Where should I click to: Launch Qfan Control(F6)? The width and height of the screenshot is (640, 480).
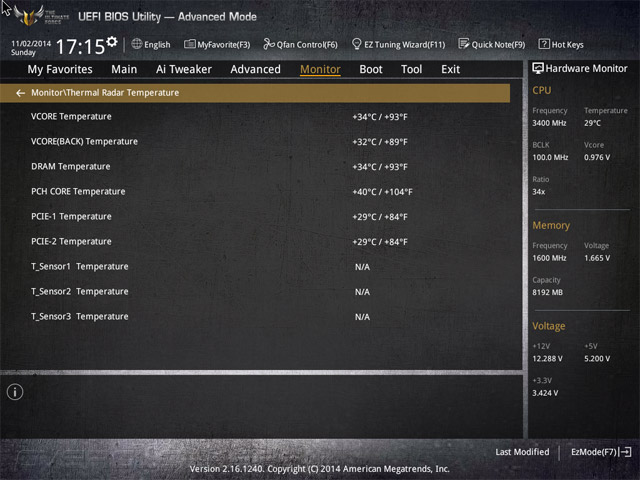pos(300,44)
